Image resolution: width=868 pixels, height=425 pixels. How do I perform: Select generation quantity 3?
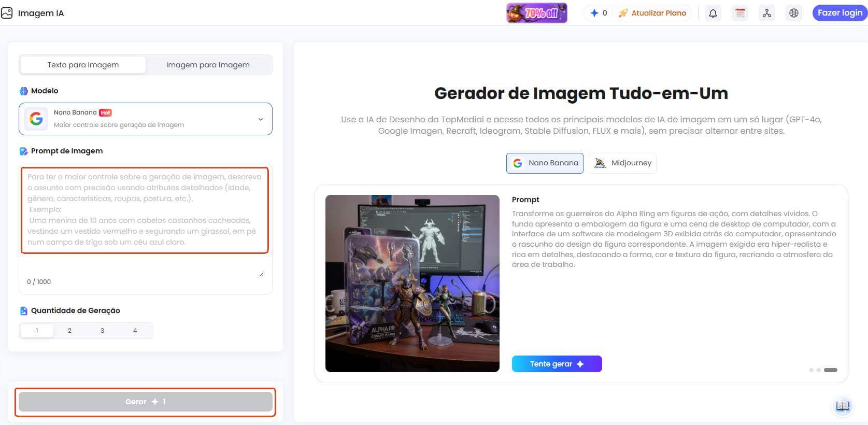point(102,331)
